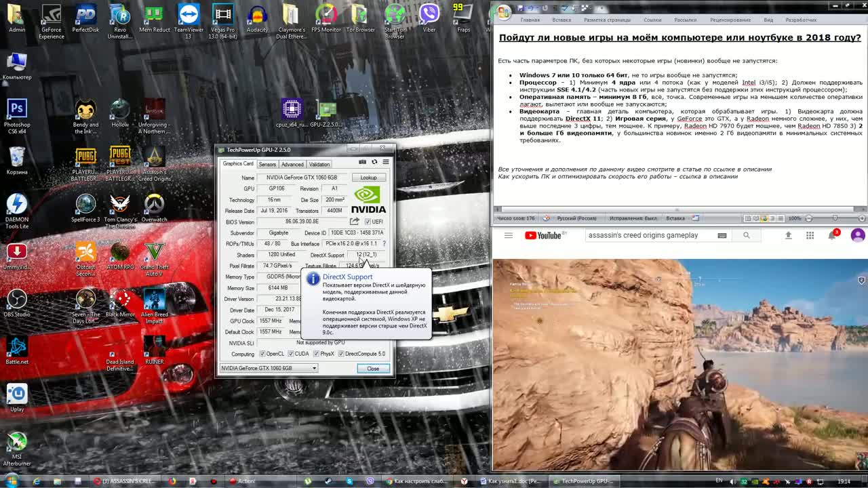This screenshot has height=488, width=868.
Task: Open the Validation tab in GPU-Z
Action: tap(319, 164)
